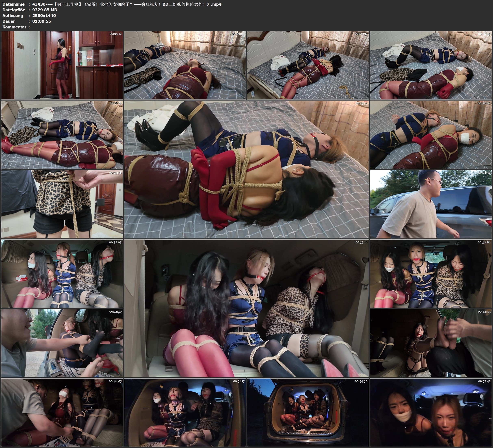
Task: Select the outdoor frame at 00:28:51
Action: [x=431, y=204]
